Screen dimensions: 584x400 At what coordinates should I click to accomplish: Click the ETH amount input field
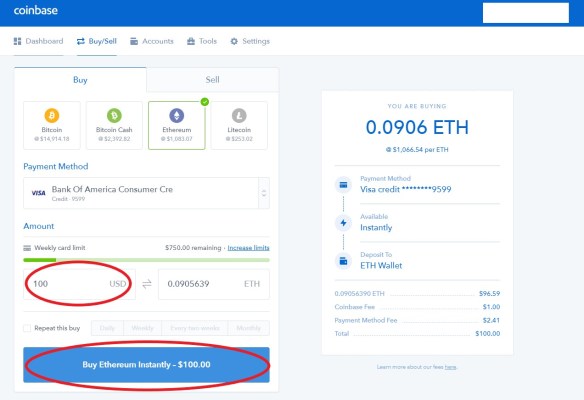[x=214, y=284]
